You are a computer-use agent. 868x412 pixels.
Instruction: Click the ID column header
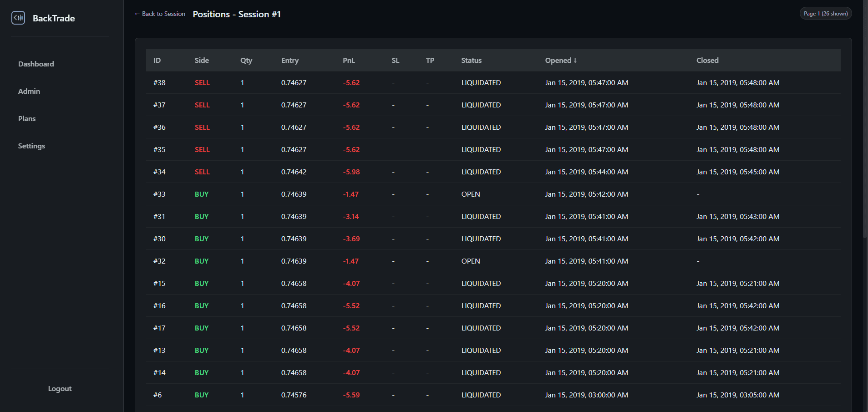[x=157, y=61]
